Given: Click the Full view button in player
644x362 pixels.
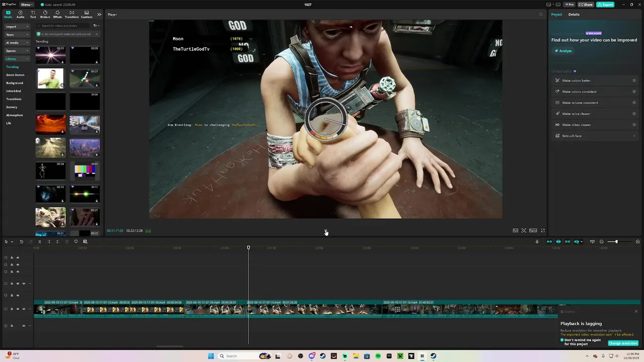Looking at the screenshot, I should 516,230.
